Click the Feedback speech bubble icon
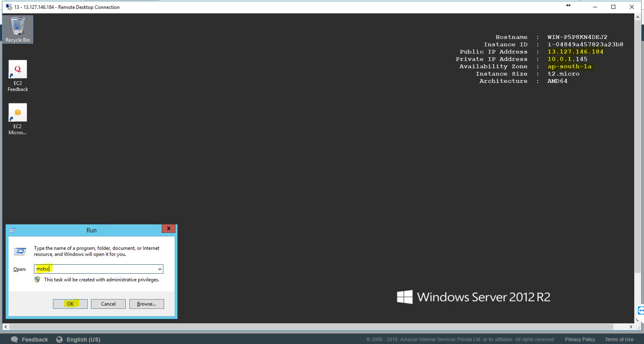 pos(15,340)
